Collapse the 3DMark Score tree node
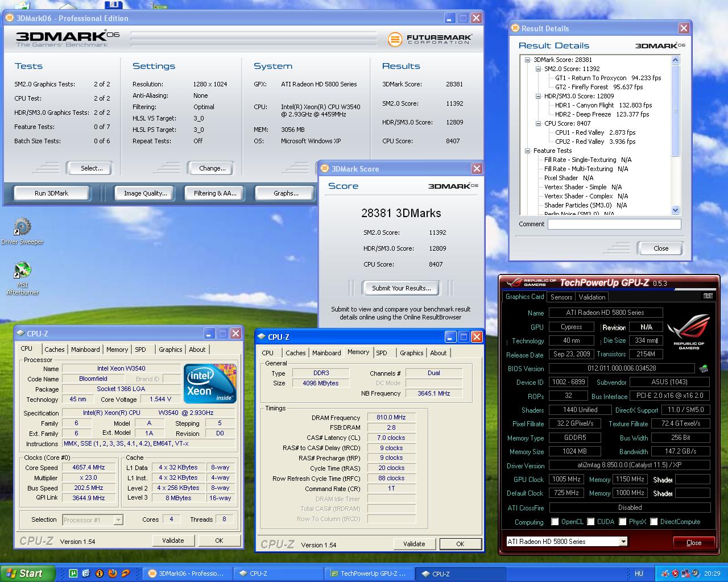Screen dimensions: 728x582 (x=527, y=60)
